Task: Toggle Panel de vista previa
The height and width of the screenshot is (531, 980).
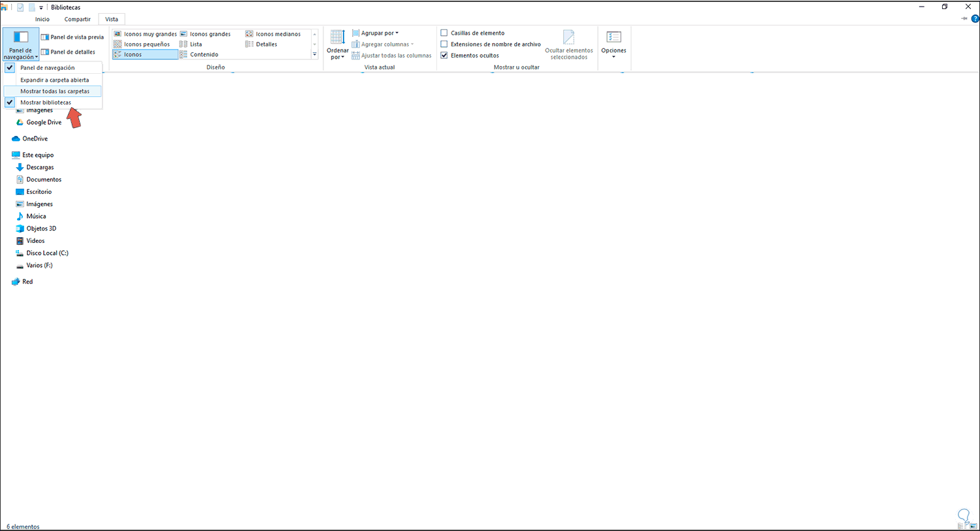Action: coord(73,37)
